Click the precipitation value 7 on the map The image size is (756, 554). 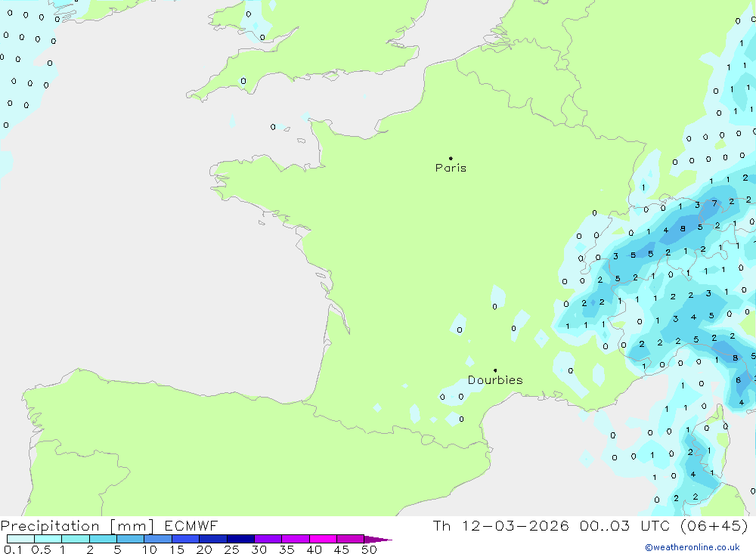click(714, 203)
